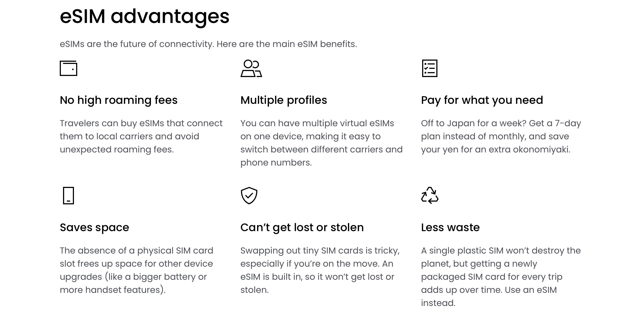Click the single plastic SIM paragraph
This screenshot has width=644, height=315.
(x=501, y=277)
